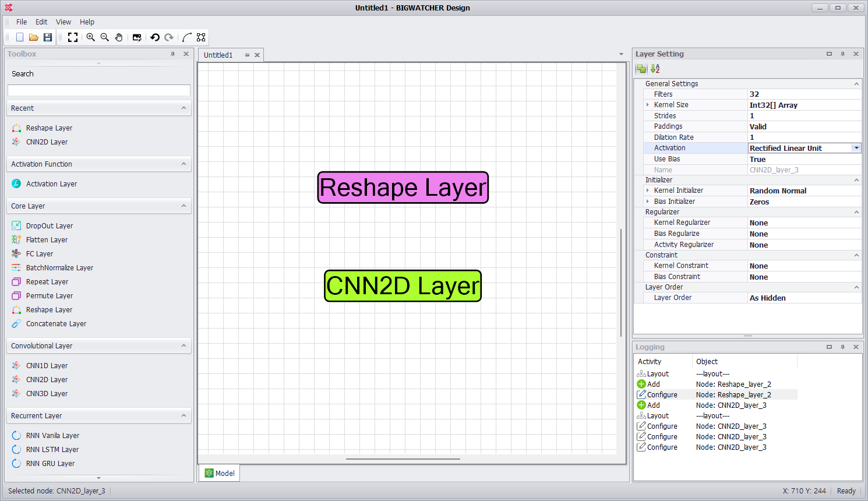
Task: Switch to the Model tab
Action: click(220, 473)
